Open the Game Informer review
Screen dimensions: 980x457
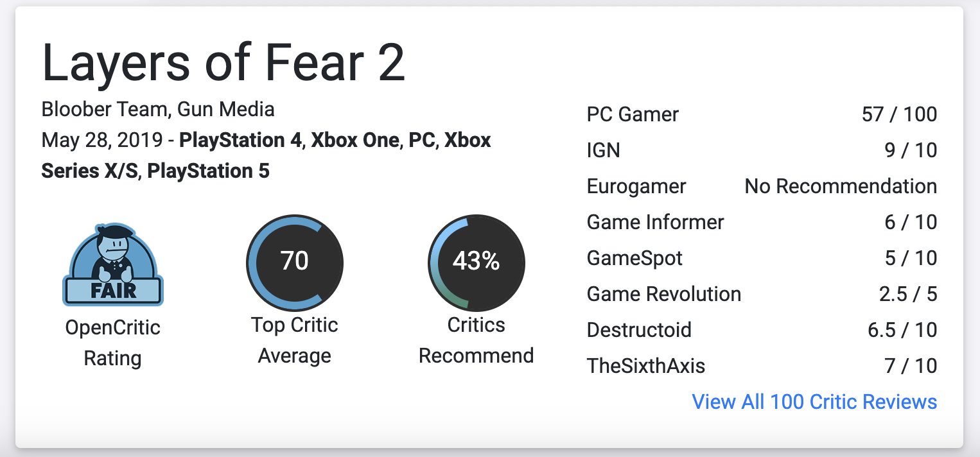pyautogui.click(x=655, y=223)
